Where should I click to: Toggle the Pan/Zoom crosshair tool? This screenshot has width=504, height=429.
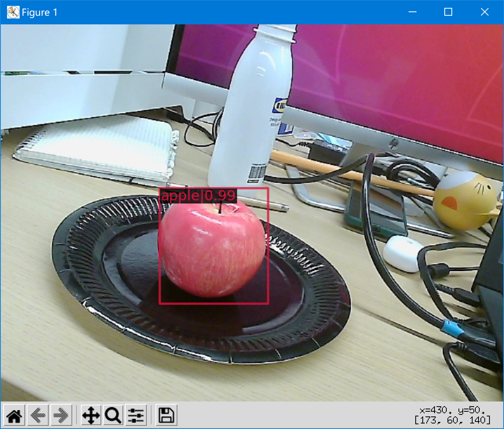click(91, 415)
